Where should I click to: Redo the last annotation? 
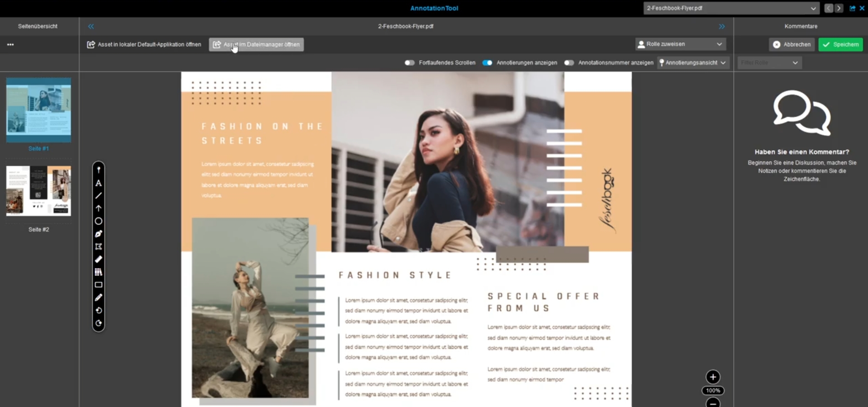[99, 323]
